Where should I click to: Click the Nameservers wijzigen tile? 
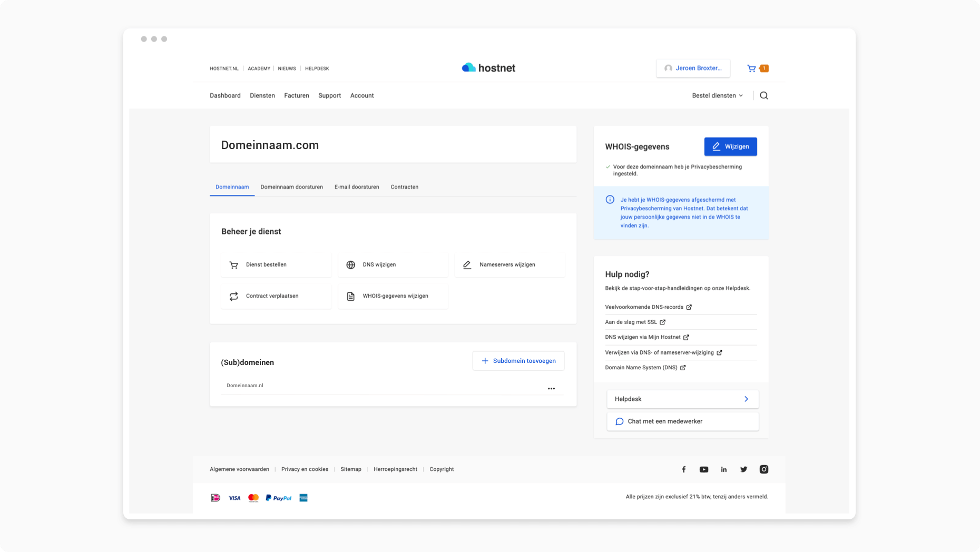coord(509,264)
